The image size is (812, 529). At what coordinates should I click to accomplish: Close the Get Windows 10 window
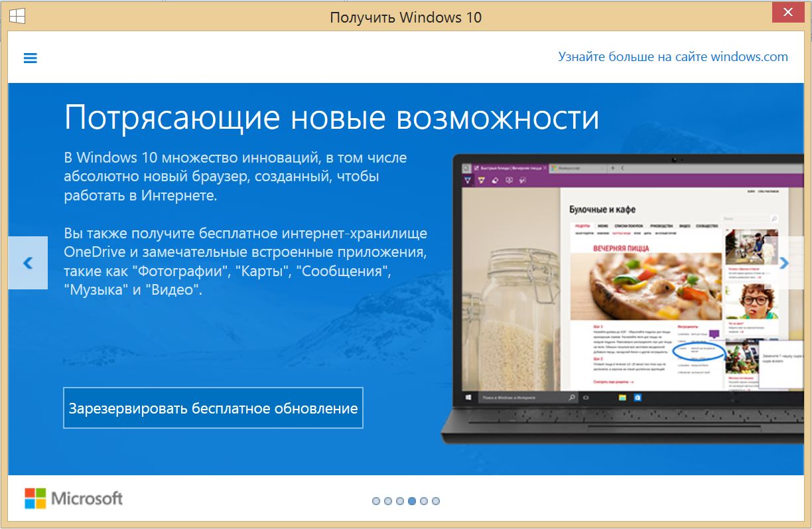coord(787,12)
